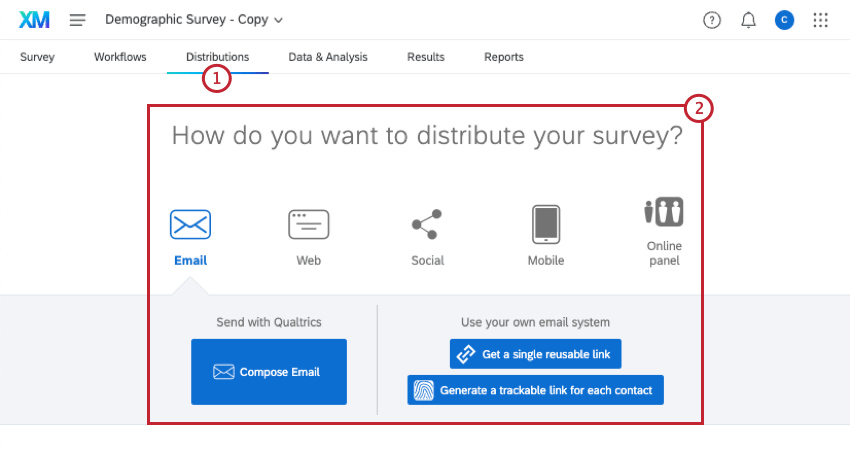Open the apps grid switcher
Image resolution: width=850 pixels, height=455 pixels.
click(821, 20)
